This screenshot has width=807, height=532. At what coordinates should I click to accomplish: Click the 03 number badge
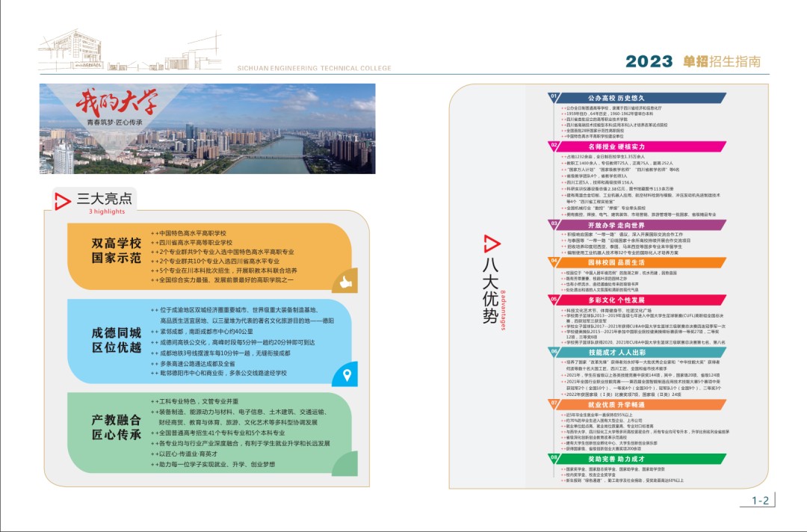pos(554,224)
